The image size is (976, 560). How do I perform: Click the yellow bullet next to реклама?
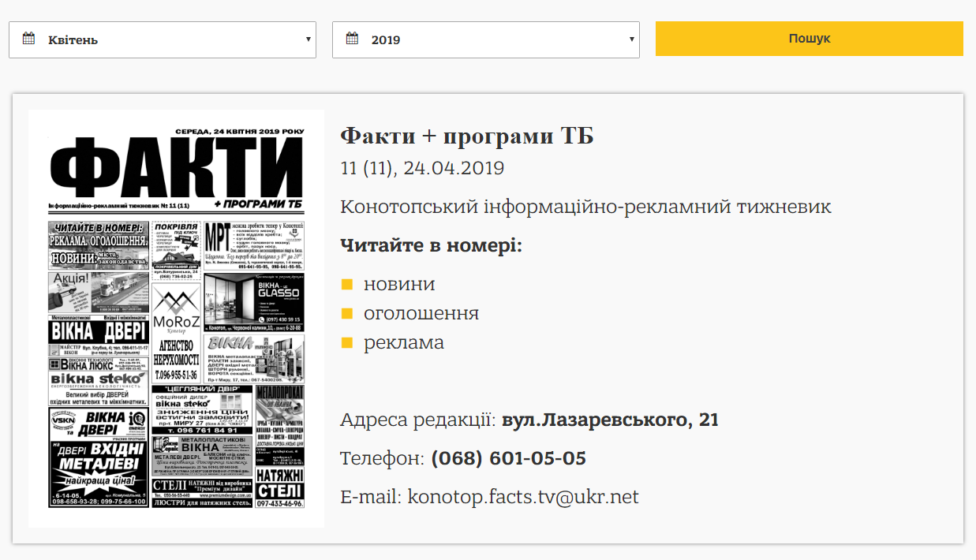point(346,342)
